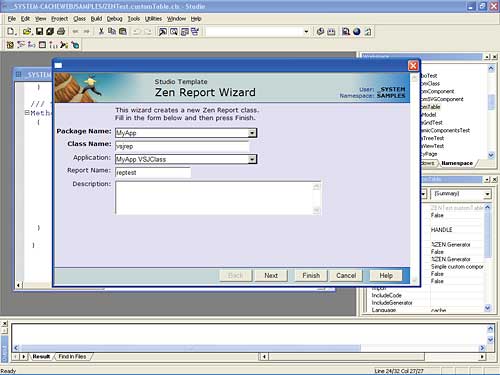
Task: Click the Next button in the wizard
Action: click(271, 276)
